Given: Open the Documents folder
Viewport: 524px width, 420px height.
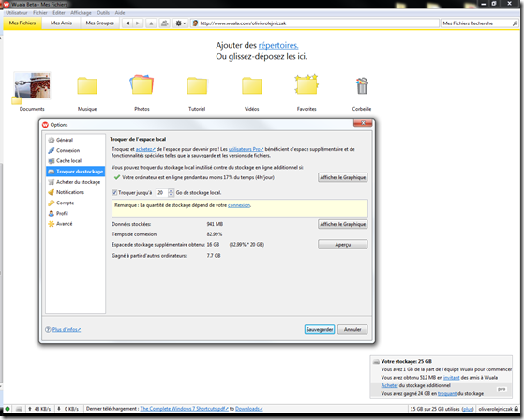Looking at the screenshot, I should (32, 91).
